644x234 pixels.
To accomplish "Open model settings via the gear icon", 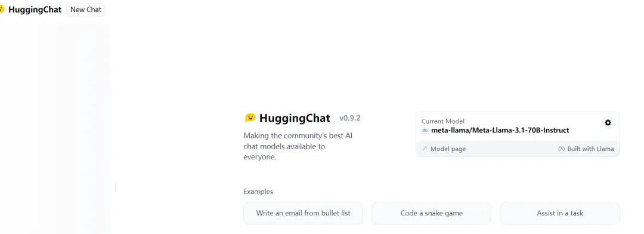I will (608, 122).
